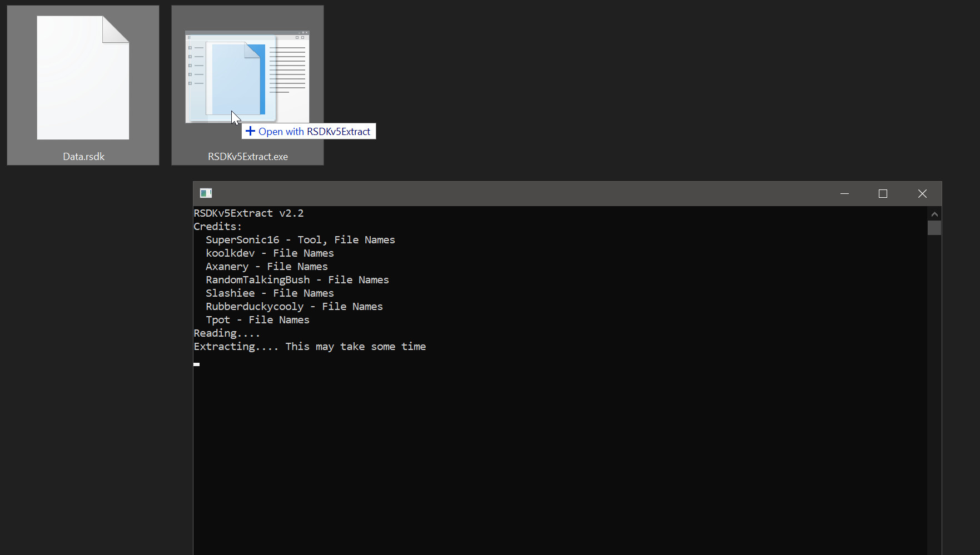Viewport: 980px width, 555px height.
Task: Click the console scrollbar up arrow
Action: pos(934,214)
